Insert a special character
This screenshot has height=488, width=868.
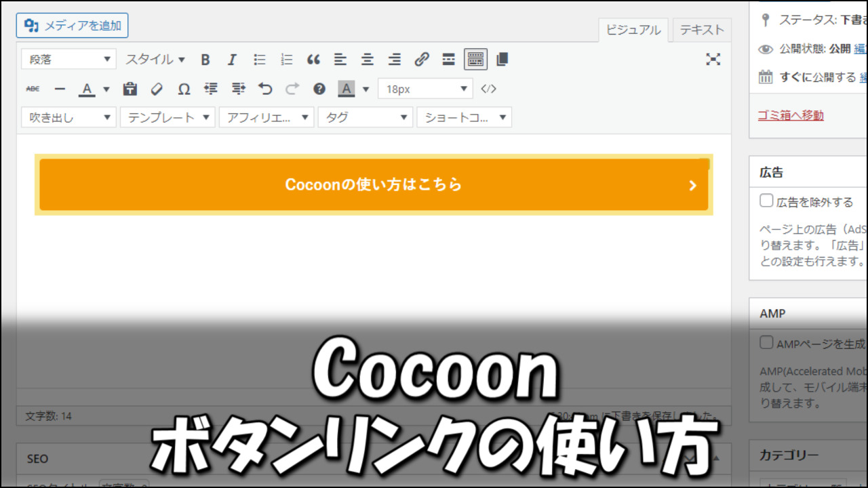[x=183, y=88]
